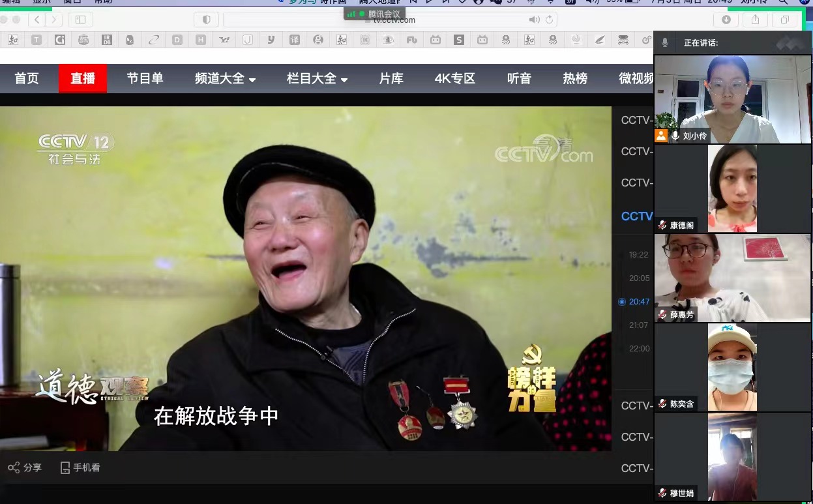The width and height of the screenshot is (813, 504).
Task: Toggle the mic icon next to 刘小伶
Action: pyautogui.click(x=675, y=136)
